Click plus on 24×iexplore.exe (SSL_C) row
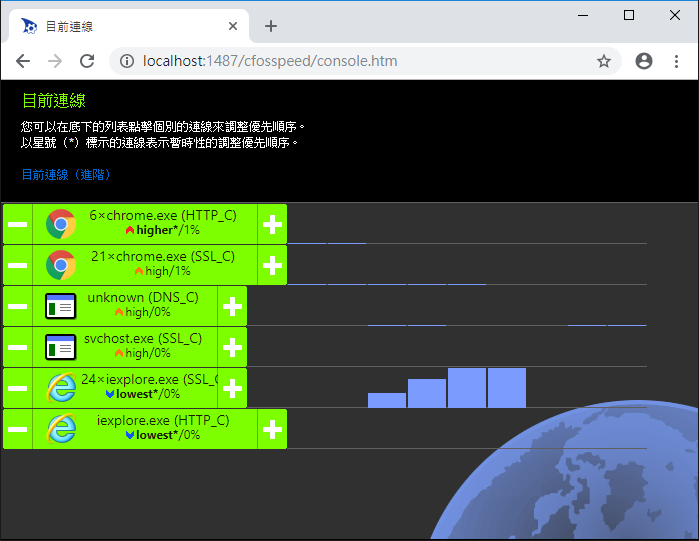This screenshot has height=541, width=699. (232, 388)
